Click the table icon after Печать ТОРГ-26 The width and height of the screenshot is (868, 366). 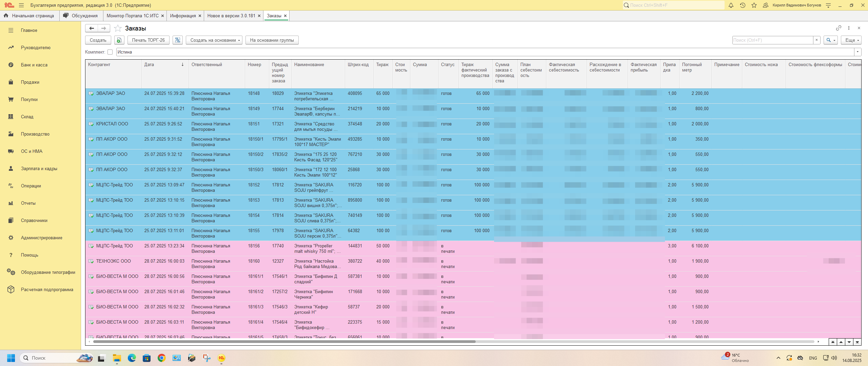(177, 40)
